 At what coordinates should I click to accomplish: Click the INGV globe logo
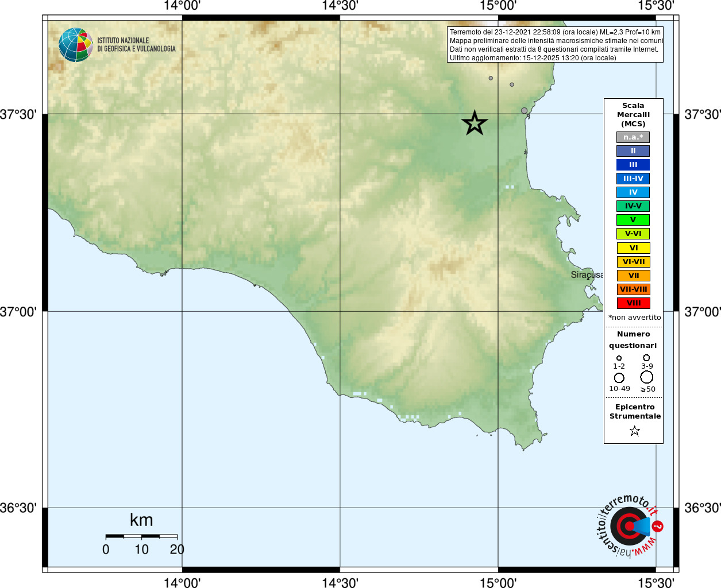coord(76,45)
